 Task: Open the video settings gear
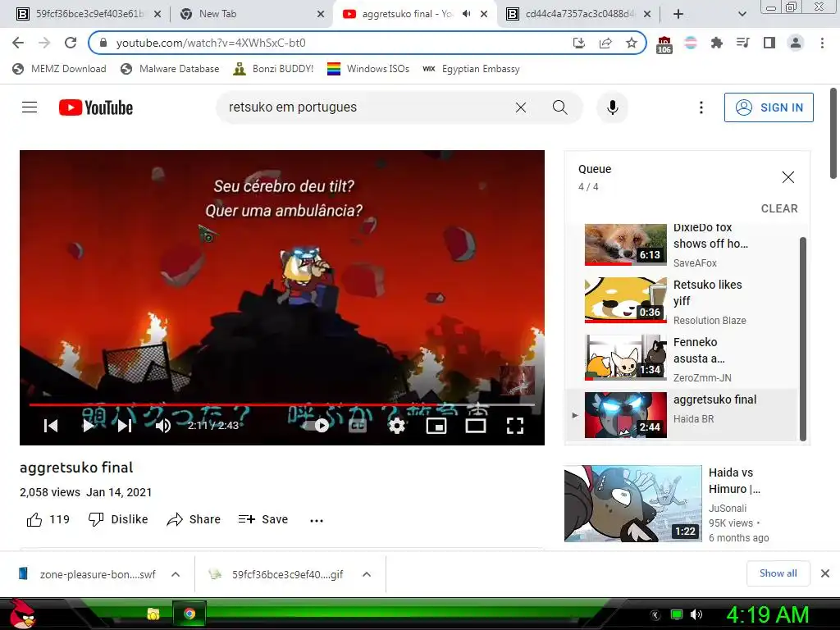coord(396,426)
